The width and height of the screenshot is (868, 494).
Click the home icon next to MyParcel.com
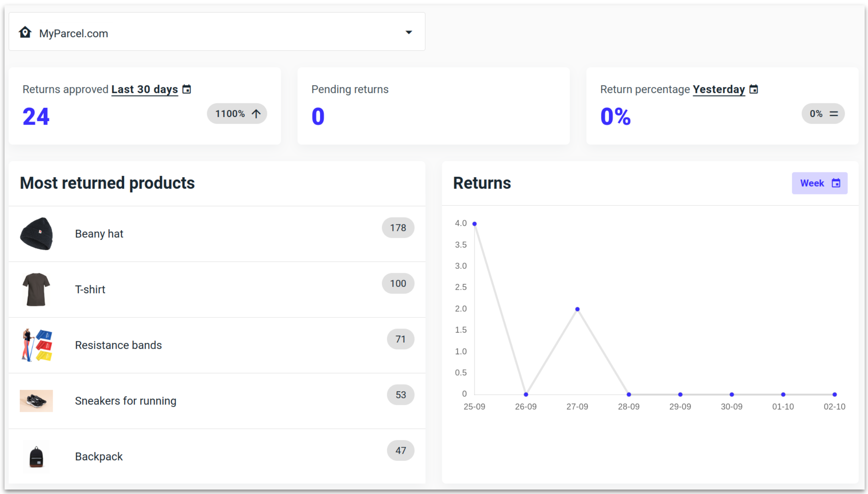(x=25, y=32)
